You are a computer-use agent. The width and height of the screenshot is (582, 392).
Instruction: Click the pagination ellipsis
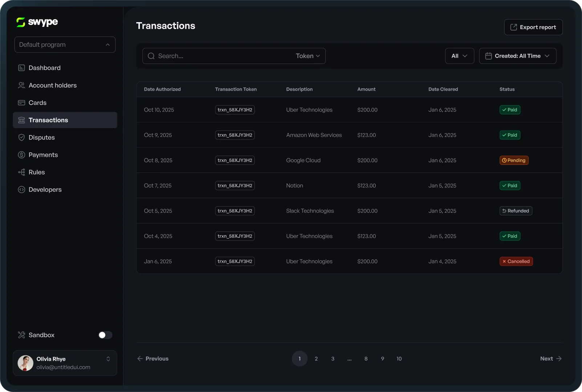(x=349, y=359)
